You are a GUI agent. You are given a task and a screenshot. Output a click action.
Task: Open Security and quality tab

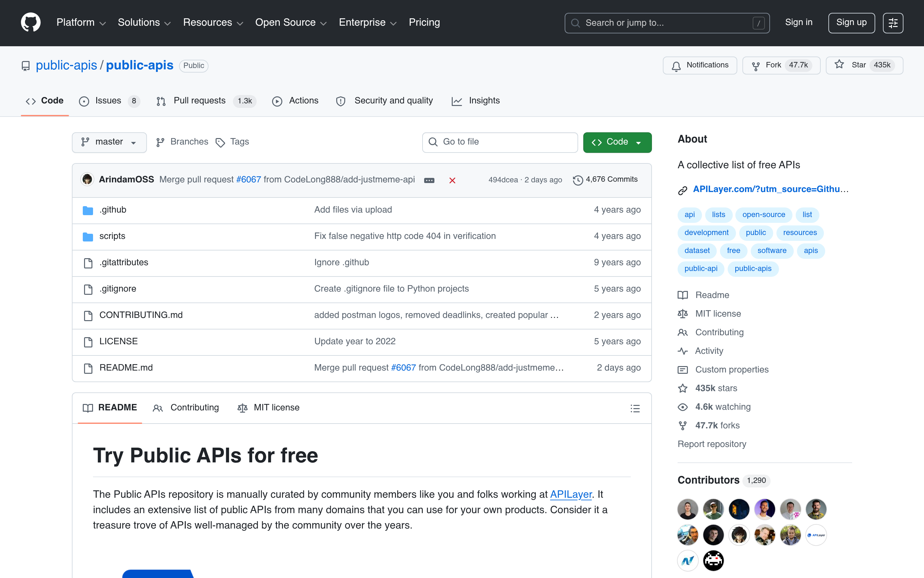click(384, 101)
